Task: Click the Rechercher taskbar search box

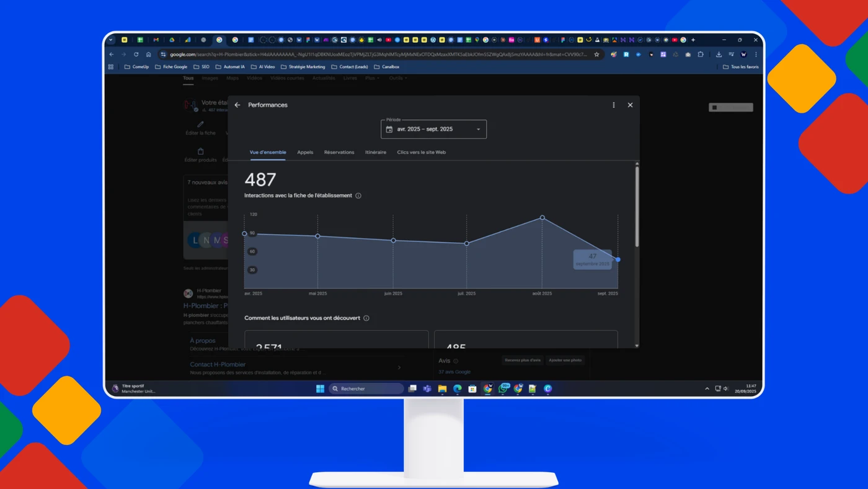Action: click(x=366, y=388)
